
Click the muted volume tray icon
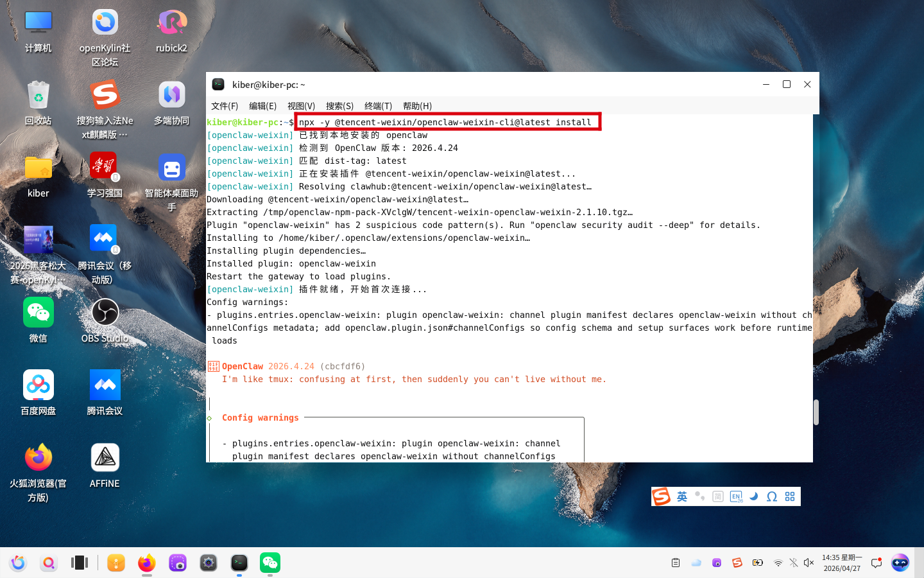[x=809, y=563]
